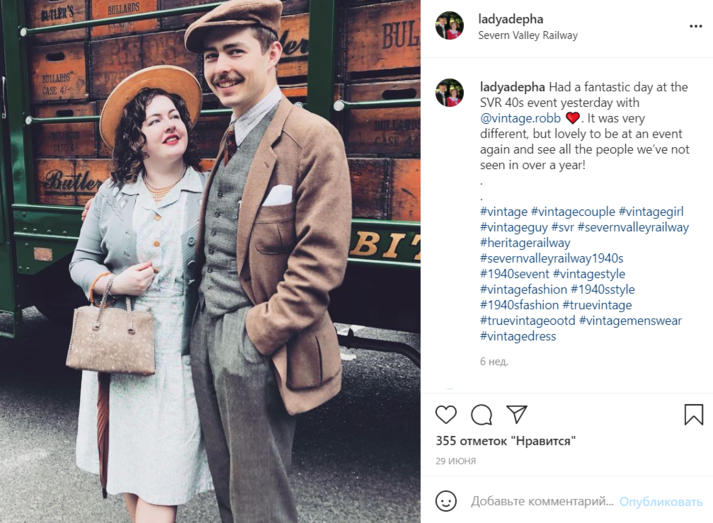Open comments via speech bubble icon
Viewport: 713px width, 523px height.
(481, 415)
